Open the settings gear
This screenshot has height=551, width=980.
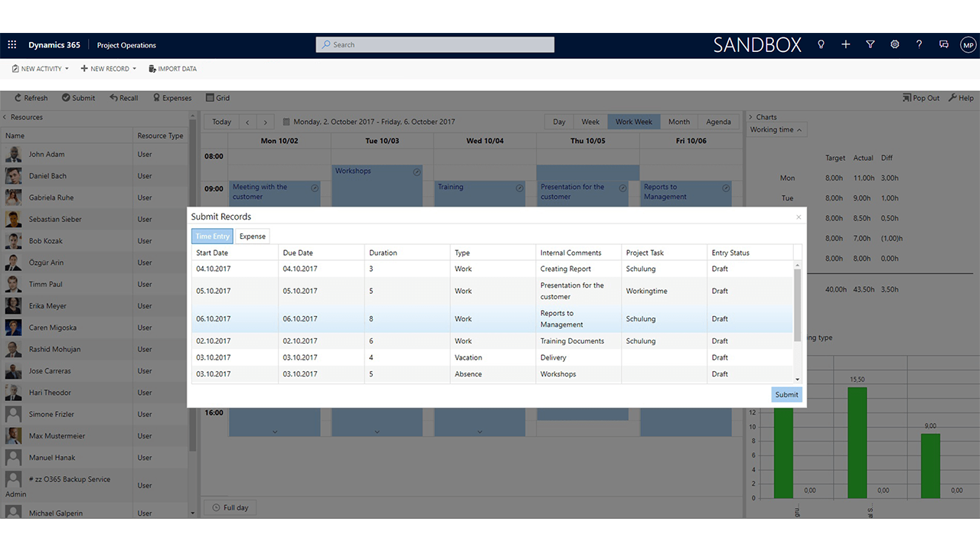click(894, 45)
